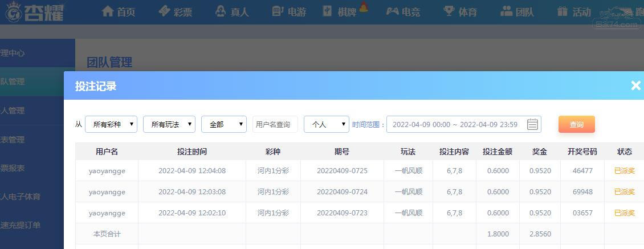Click winning number 46477
The height and width of the screenshot is (249, 644).
582,170
